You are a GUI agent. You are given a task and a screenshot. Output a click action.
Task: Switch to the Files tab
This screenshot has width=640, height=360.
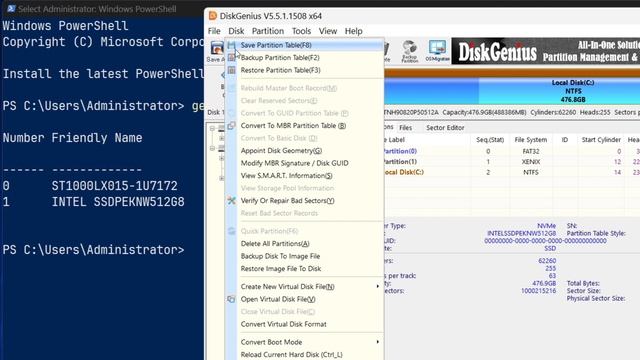tap(405, 128)
